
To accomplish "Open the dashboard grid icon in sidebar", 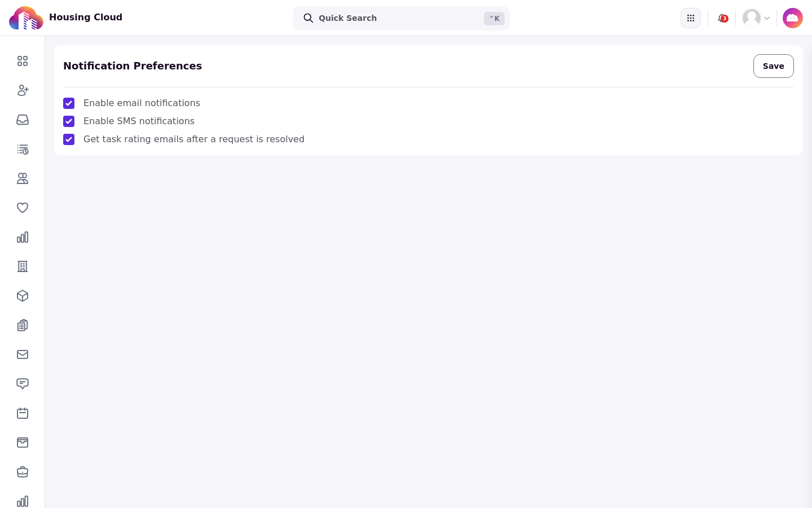I will coord(23,61).
